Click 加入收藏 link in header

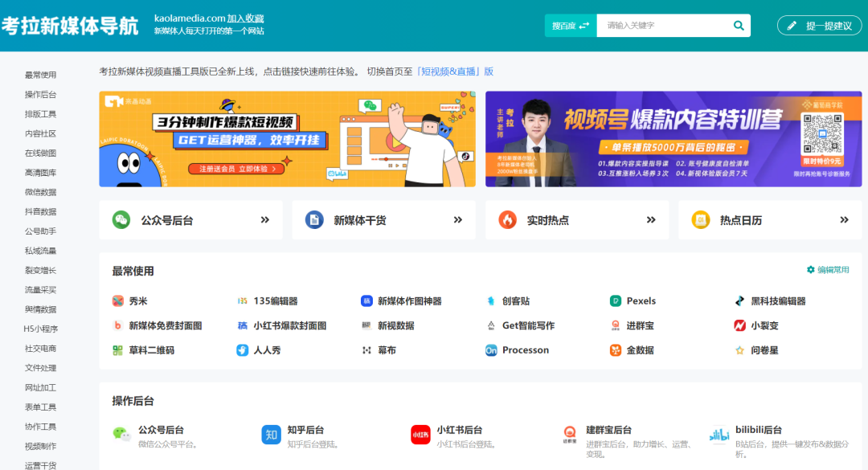click(x=245, y=18)
